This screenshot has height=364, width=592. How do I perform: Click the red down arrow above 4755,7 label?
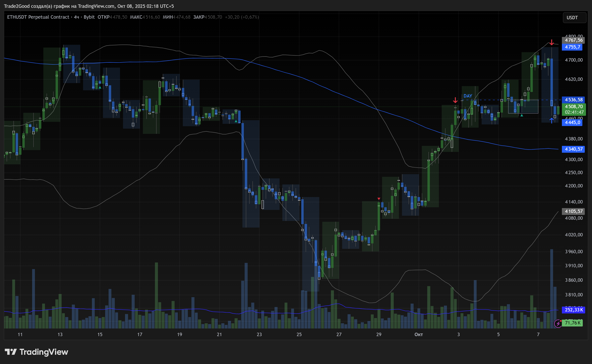551,43
